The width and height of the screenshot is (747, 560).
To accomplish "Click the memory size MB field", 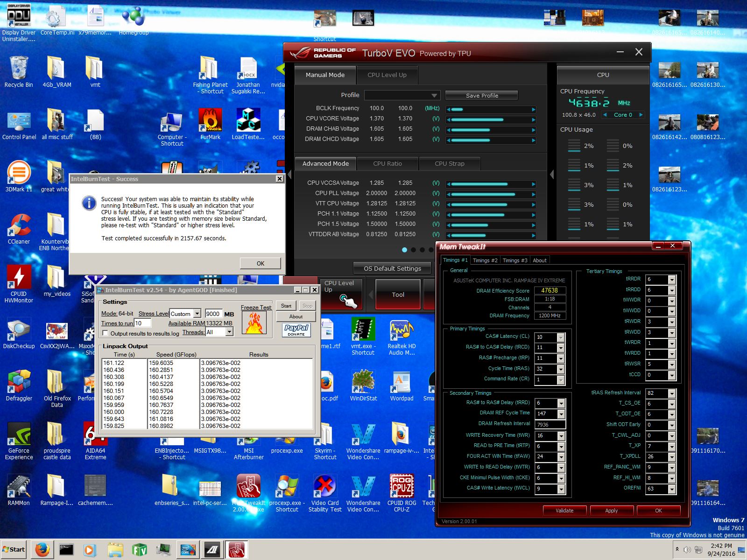I will click(213, 314).
